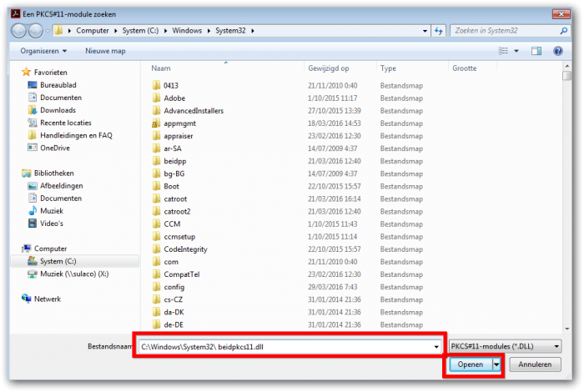Screen dimensions: 584x392
Task: Click the file list scrollbar down arrow
Action: pos(566,329)
